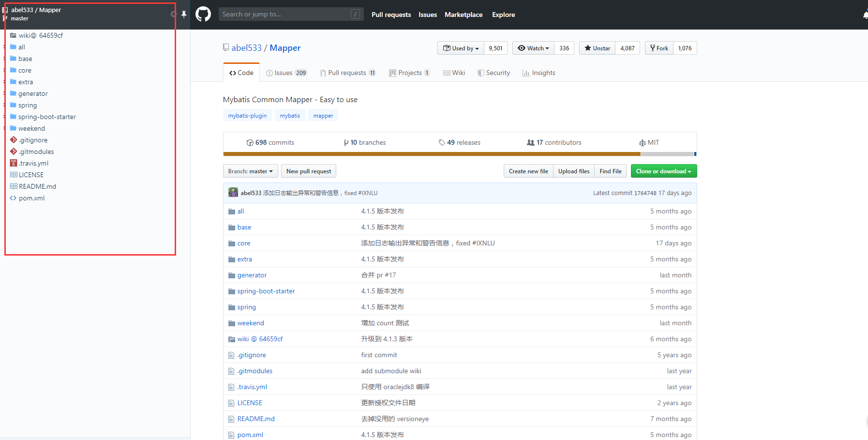Click the git icon for .gitignore in sidebar
Screen dimensions: 868x440
pyautogui.click(x=14, y=140)
